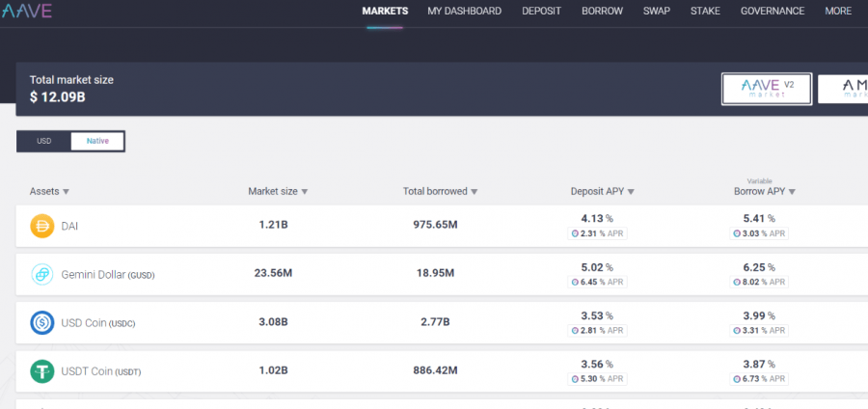Click the USD Coin USDC icon
Screen dimensions: 868x409
click(42, 323)
